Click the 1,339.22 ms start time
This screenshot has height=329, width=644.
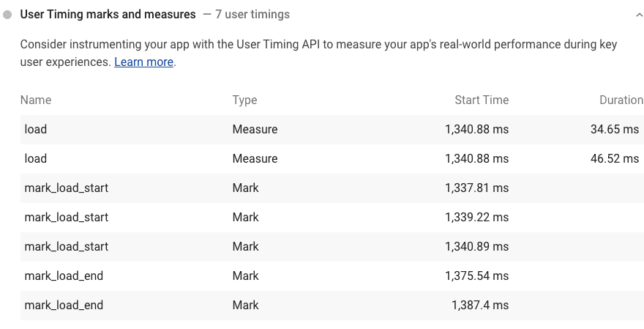click(x=476, y=218)
